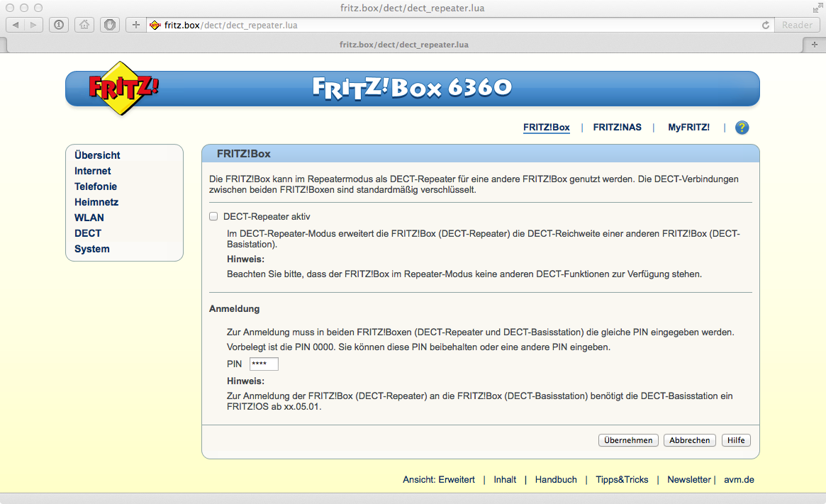Viewport: 826px width, 504px height.
Task: Click the Anmeldung section heading
Action: (235, 308)
